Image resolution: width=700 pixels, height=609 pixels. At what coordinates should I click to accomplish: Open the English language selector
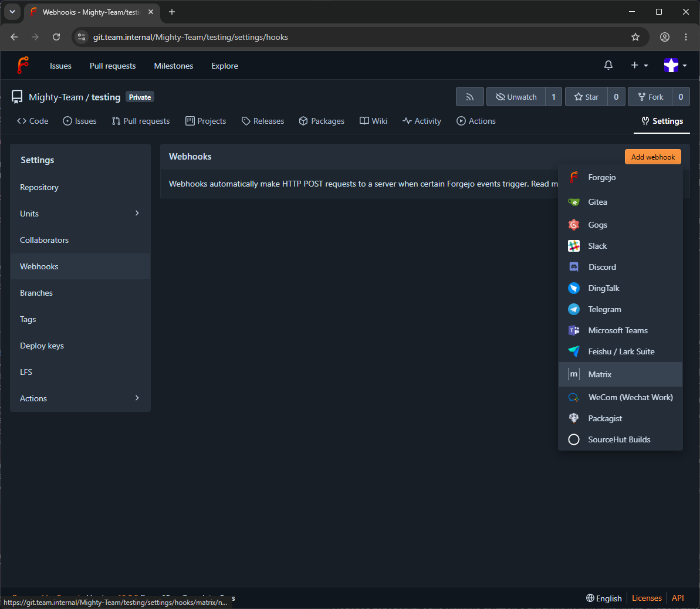point(604,598)
